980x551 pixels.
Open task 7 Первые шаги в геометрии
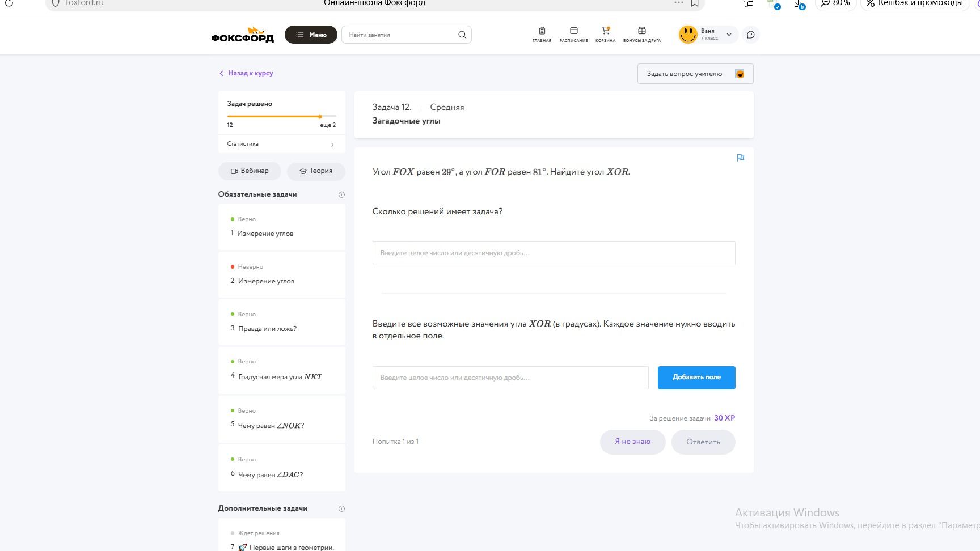click(x=281, y=536)
